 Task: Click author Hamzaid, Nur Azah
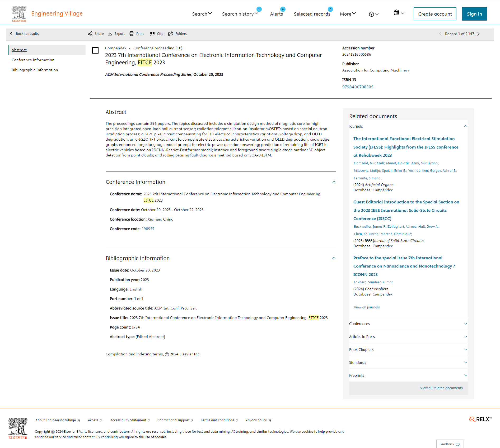pyautogui.click(x=369, y=163)
